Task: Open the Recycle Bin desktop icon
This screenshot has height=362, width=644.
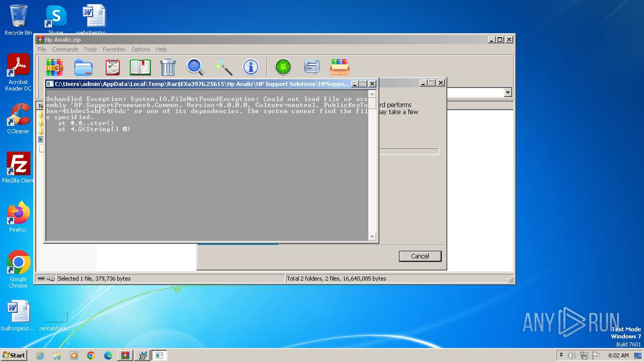Action: pyautogui.click(x=18, y=20)
